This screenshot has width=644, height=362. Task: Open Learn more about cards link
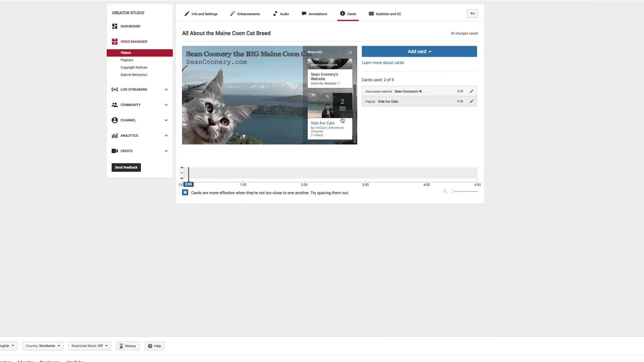(383, 63)
